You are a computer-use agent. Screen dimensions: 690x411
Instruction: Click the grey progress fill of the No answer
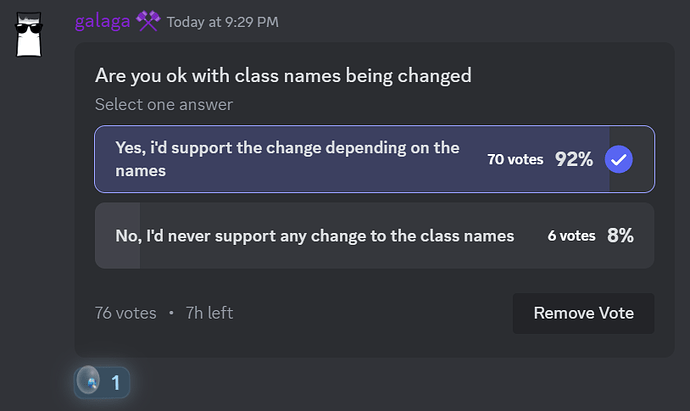pos(117,235)
